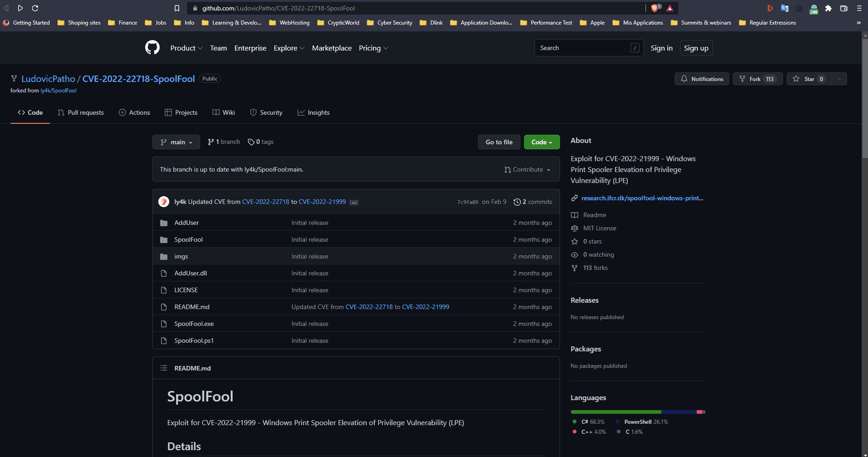Click the 113 forks link
This screenshot has height=457, width=868.
(x=595, y=268)
